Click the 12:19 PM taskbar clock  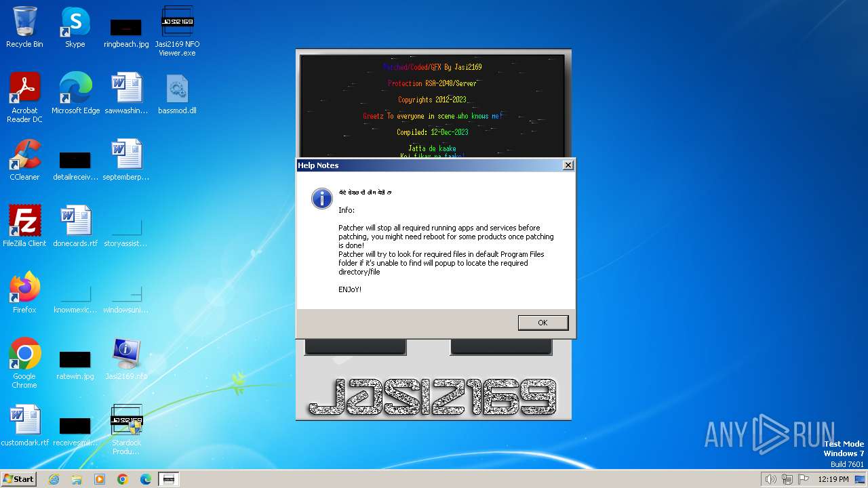pos(833,479)
